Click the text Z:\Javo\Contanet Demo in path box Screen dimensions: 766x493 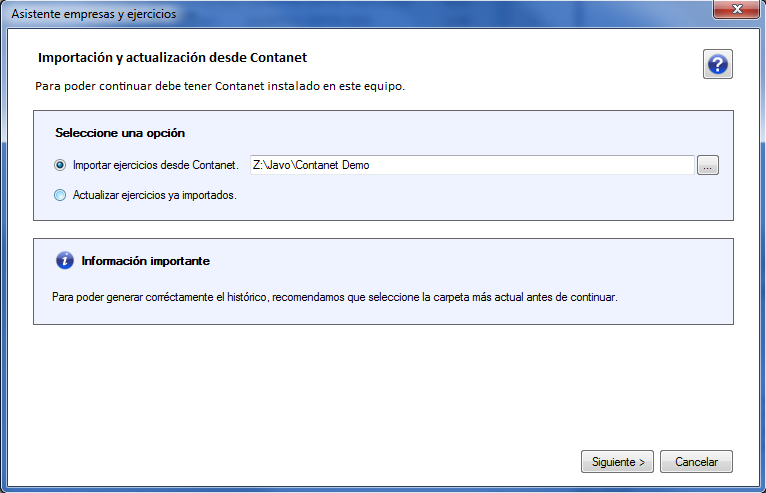(x=311, y=165)
